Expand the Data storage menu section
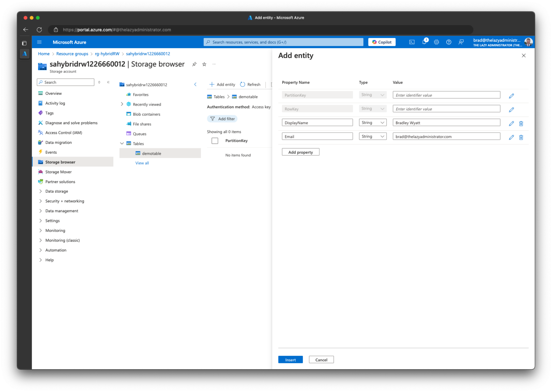 pos(41,191)
